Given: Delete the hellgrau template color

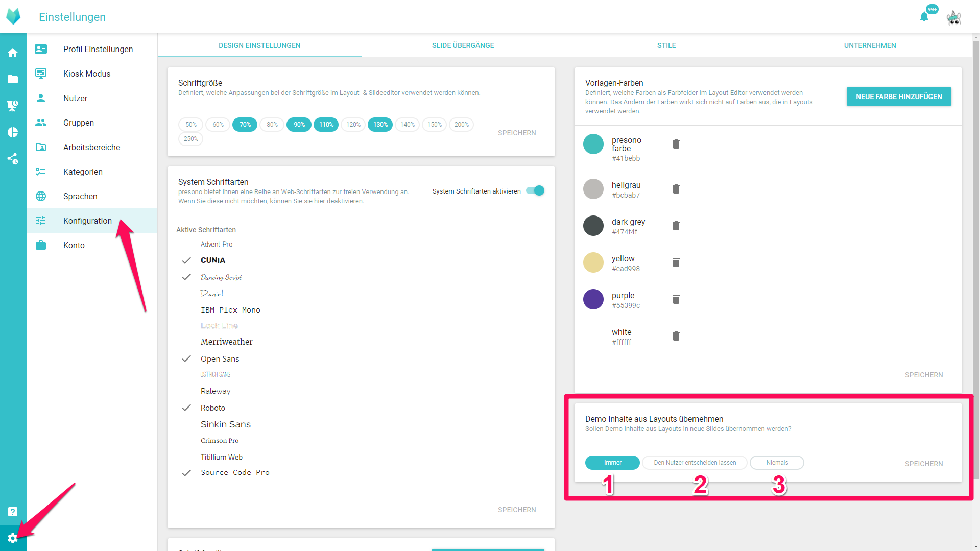Looking at the screenshot, I should point(676,189).
